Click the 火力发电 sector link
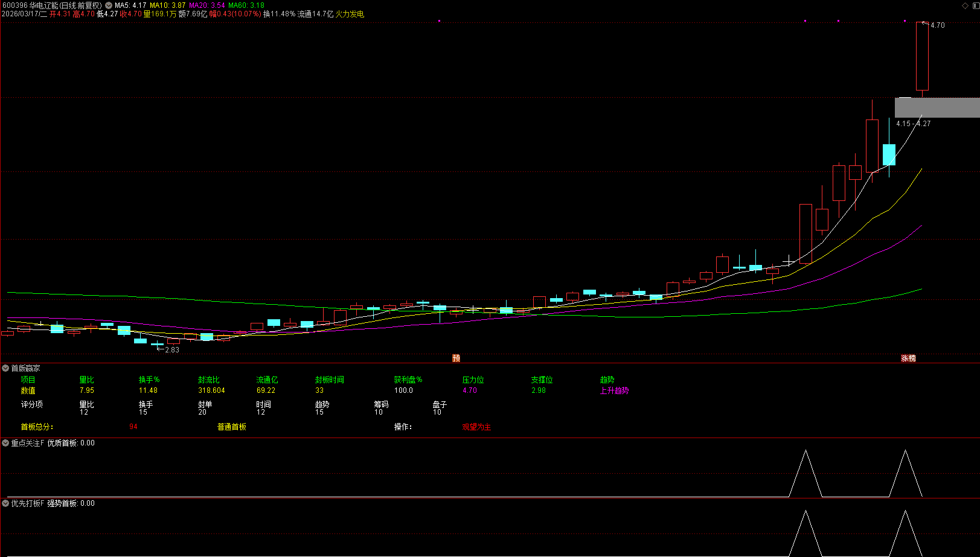Screen dimensions: 980x557 [x=350, y=14]
